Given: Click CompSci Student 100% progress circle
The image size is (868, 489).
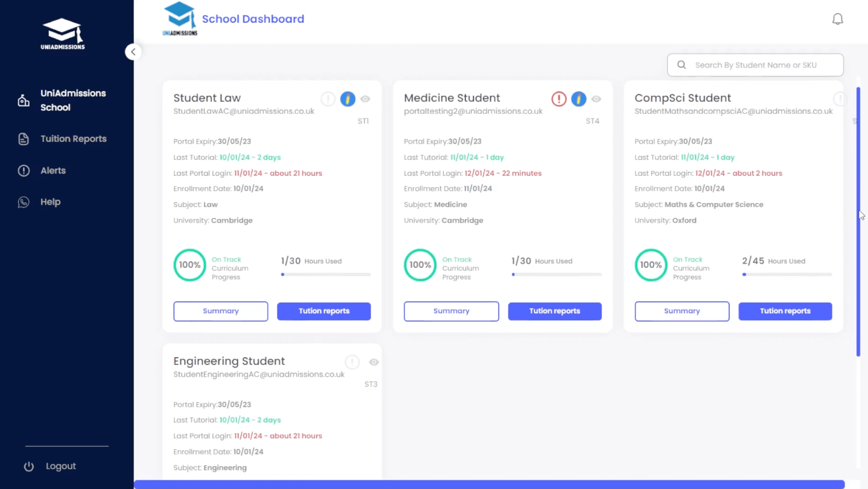Looking at the screenshot, I should click(x=651, y=265).
